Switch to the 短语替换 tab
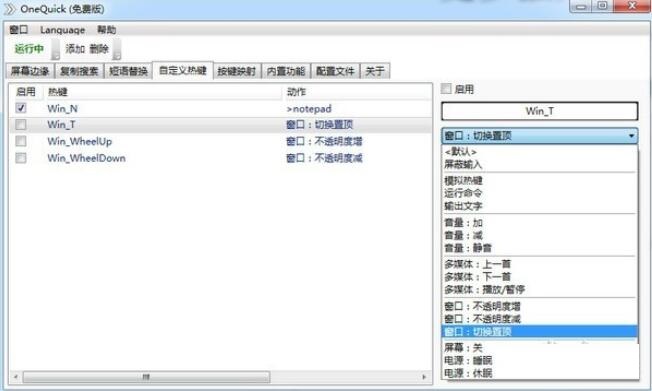This screenshot has height=391, width=652. (x=128, y=71)
